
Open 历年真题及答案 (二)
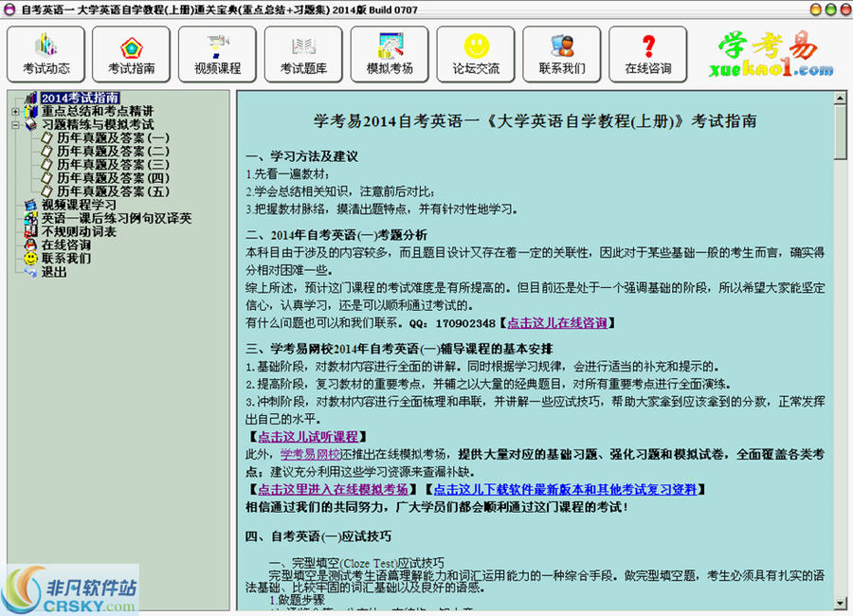tap(113, 152)
